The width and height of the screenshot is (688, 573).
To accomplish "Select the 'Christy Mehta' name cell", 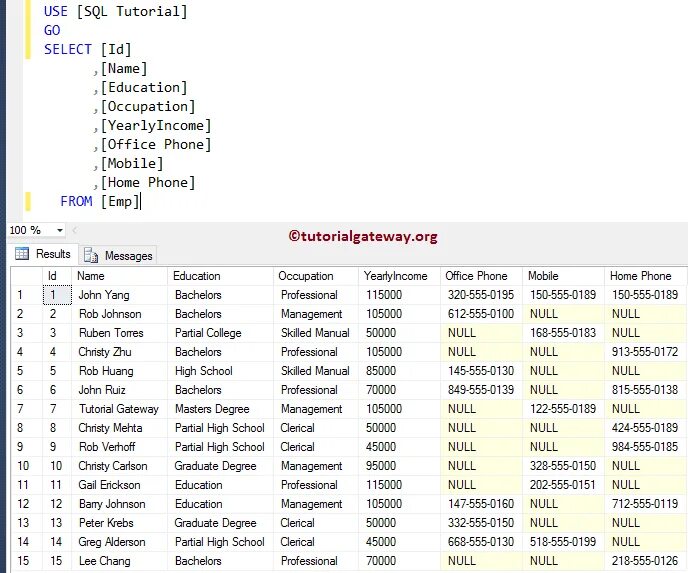I will 119,428.
